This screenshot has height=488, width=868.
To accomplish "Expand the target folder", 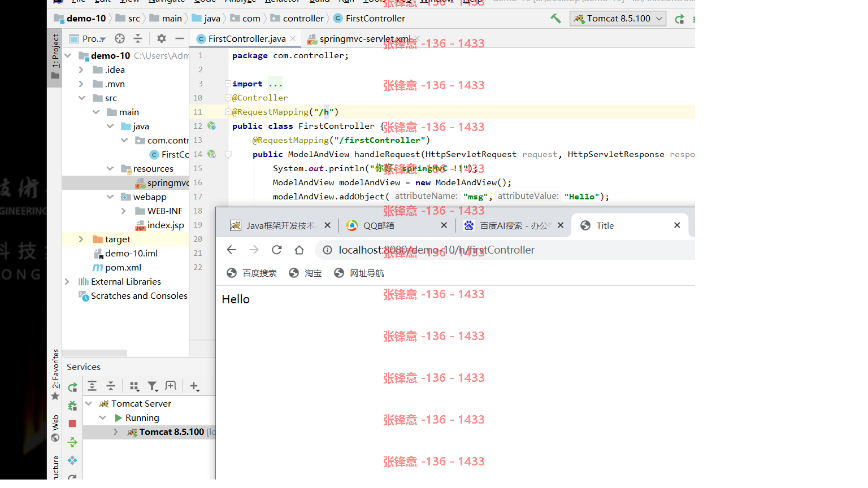I will [x=81, y=239].
